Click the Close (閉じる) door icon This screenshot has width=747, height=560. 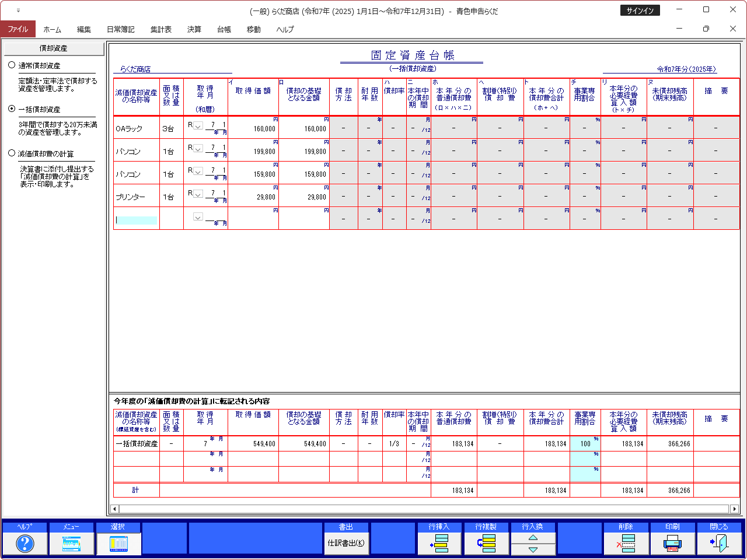pyautogui.click(x=719, y=544)
